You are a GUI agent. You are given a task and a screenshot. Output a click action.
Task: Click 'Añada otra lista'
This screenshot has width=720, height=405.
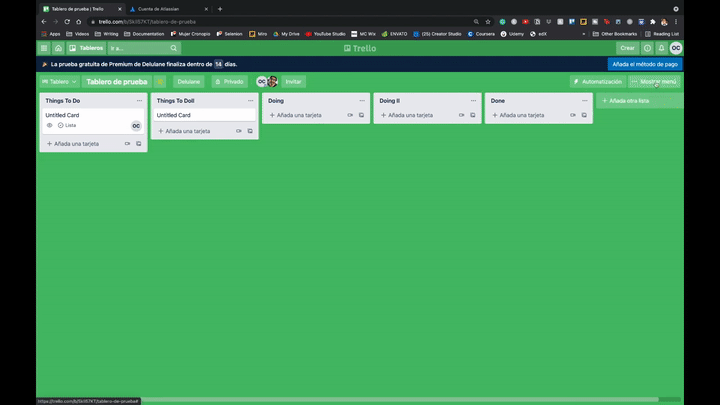pos(639,101)
